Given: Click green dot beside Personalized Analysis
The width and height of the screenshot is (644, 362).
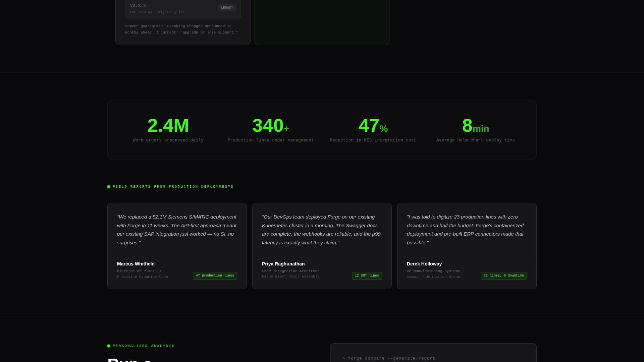Looking at the screenshot, I should 109,346.
